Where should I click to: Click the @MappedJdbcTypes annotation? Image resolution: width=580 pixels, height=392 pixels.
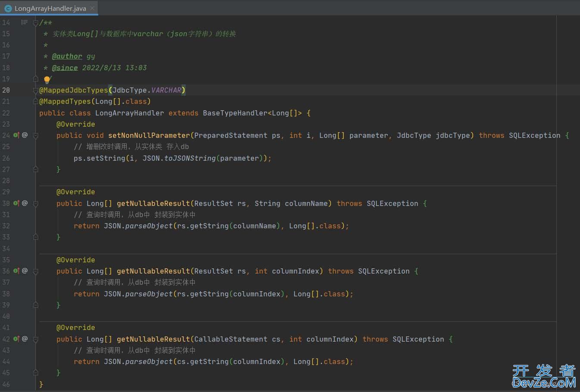[x=74, y=90]
